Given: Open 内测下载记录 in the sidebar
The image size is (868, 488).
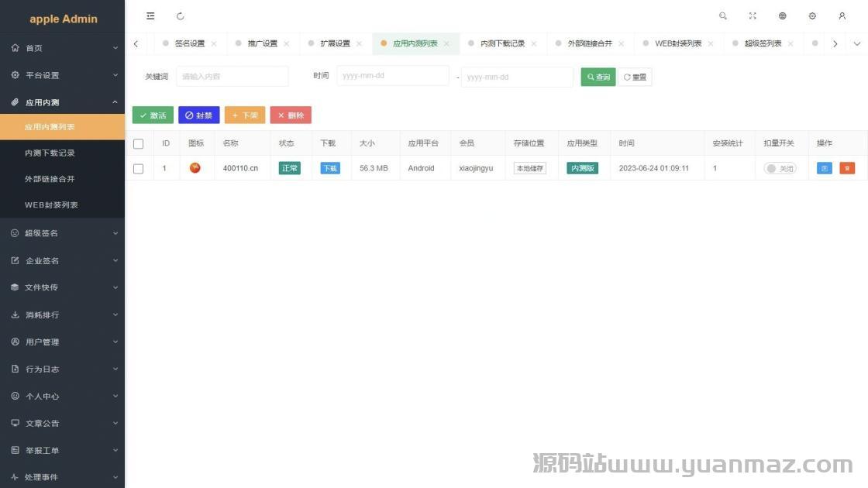Looking at the screenshot, I should pos(62,153).
